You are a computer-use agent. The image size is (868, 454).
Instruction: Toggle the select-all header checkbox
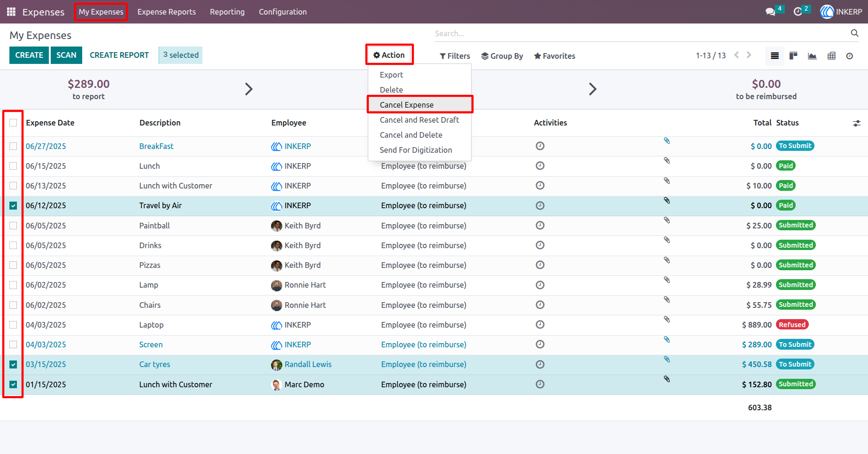[x=13, y=123]
